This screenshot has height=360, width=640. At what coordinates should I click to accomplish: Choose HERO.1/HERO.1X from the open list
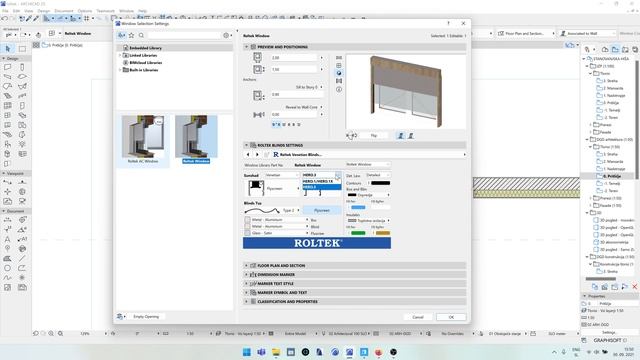coord(322,181)
